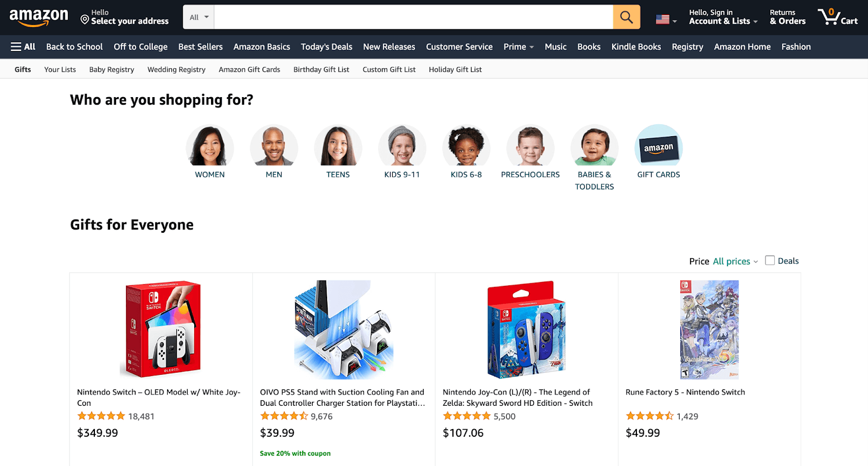This screenshot has width=868, height=466.
Task: Open the All hamburger menu
Action: point(23,47)
